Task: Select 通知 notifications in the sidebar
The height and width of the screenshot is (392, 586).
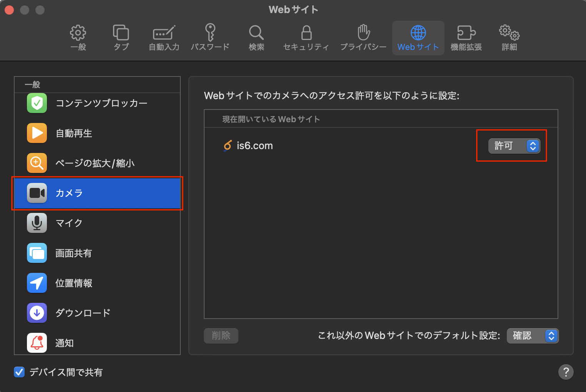Action: click(97, 343)
